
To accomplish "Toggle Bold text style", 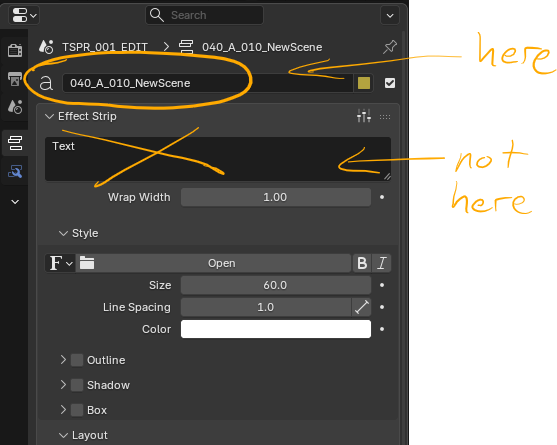I will coord(362,263).
